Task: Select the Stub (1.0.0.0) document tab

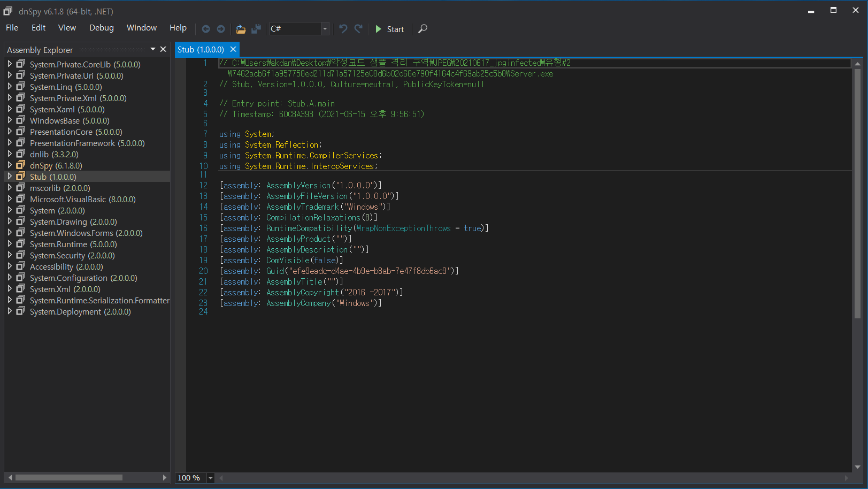Action: (201, 49)
